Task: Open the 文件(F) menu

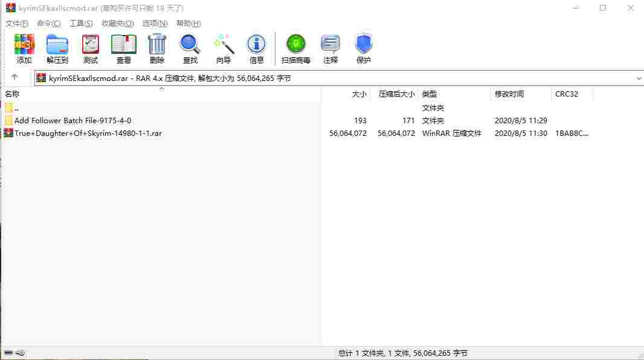Action: point(16,24)
